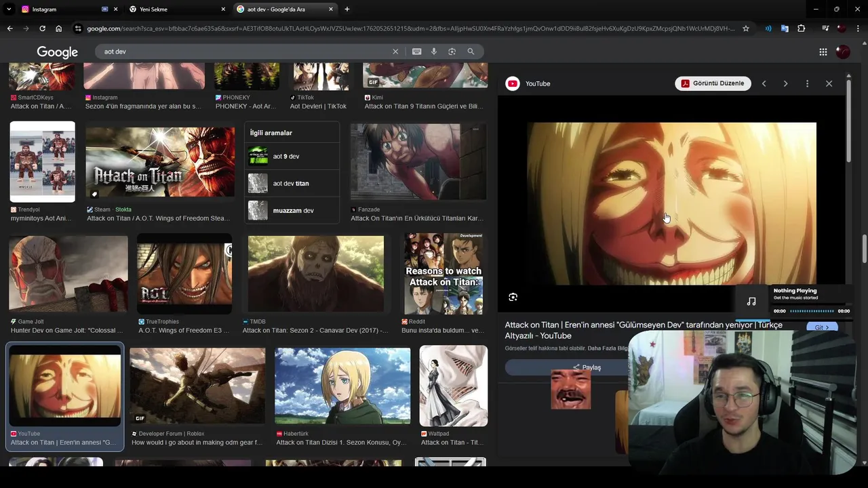The image size is (868, 488).
Task: Search inside image with Lens overlay icon
Action: [513, 297]
